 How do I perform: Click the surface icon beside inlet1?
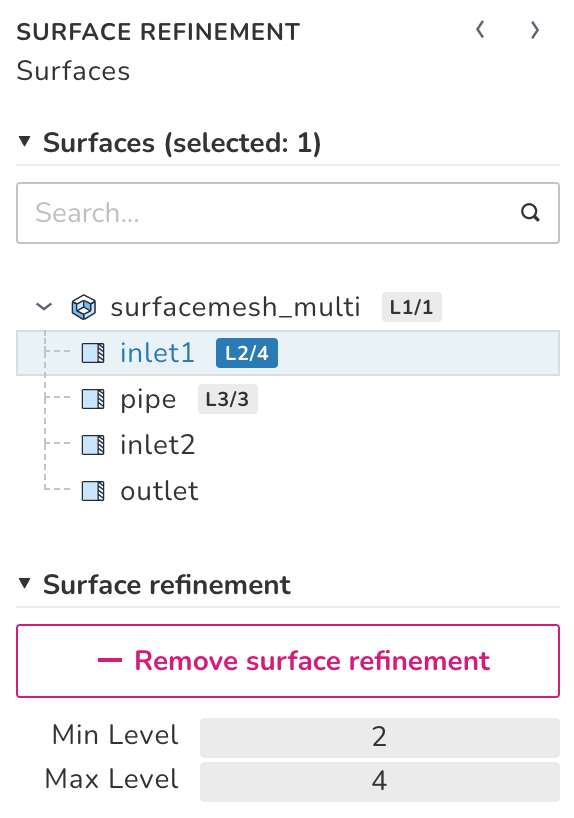click(93, 353)
